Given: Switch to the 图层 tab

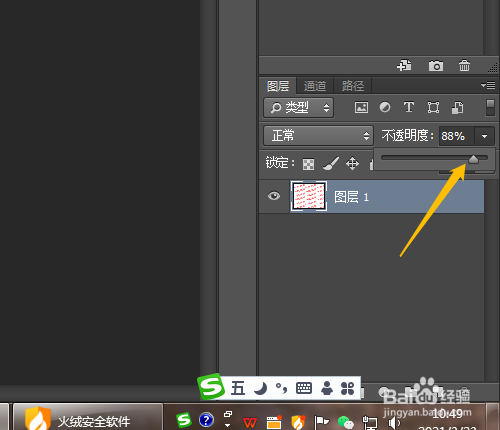Looking at the screenshot, I should pos(278,86).
